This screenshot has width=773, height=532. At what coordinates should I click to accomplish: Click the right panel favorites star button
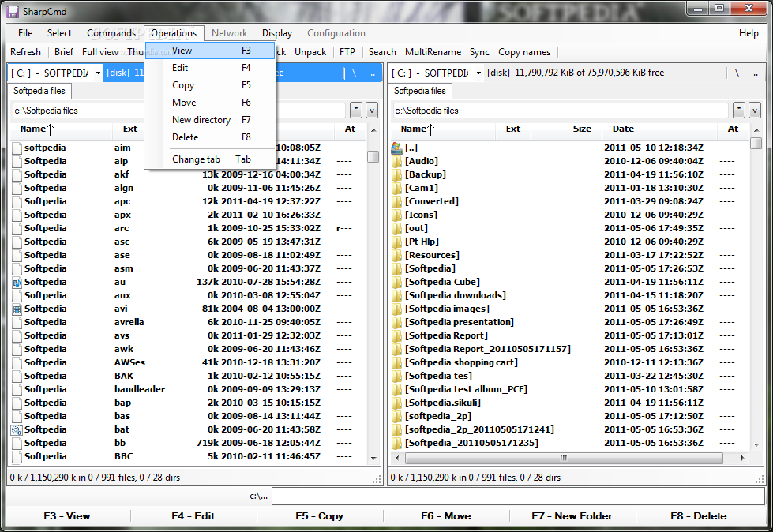coord(738,111)
